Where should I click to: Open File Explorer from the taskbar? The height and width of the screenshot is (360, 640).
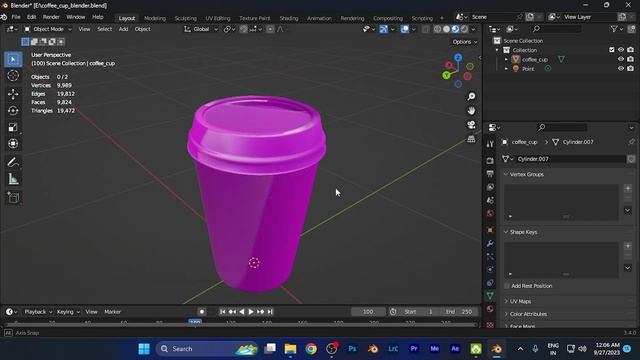[290, 349]
